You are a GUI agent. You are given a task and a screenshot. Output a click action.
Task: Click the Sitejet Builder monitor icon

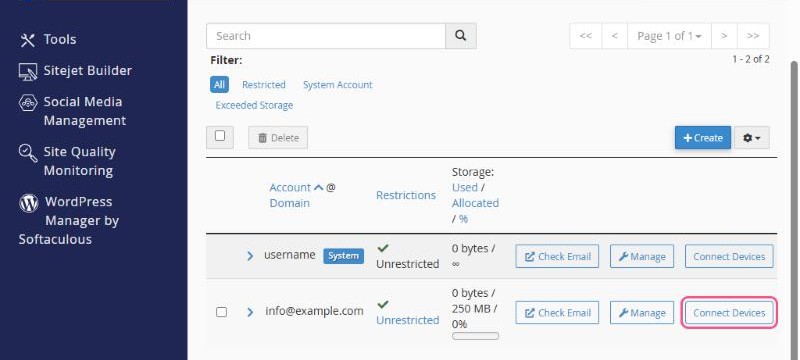tap(28, 71)
